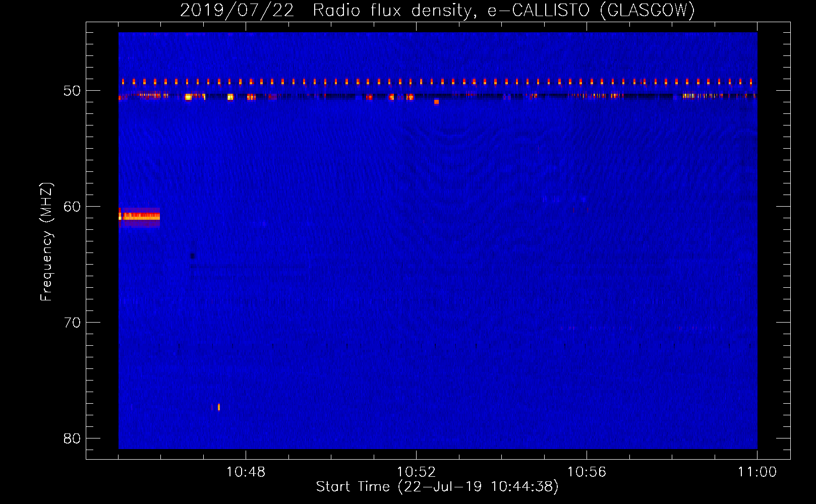The width and height of the screenshot is (816, 504).
Task: Click the bright emission band near 61 MHz
Action: (140, 216)
